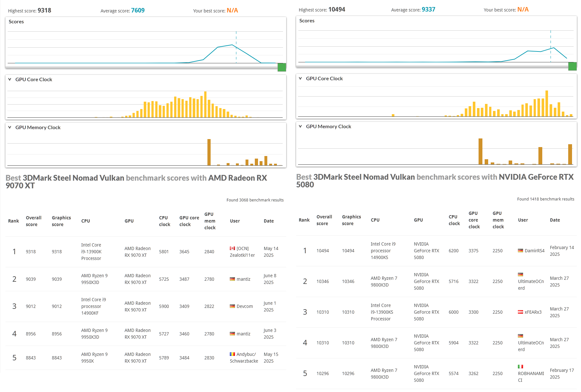Click green slider handle under RX 9070 XT scores chart
581x392 pixels.
click(x=282, y=67)
